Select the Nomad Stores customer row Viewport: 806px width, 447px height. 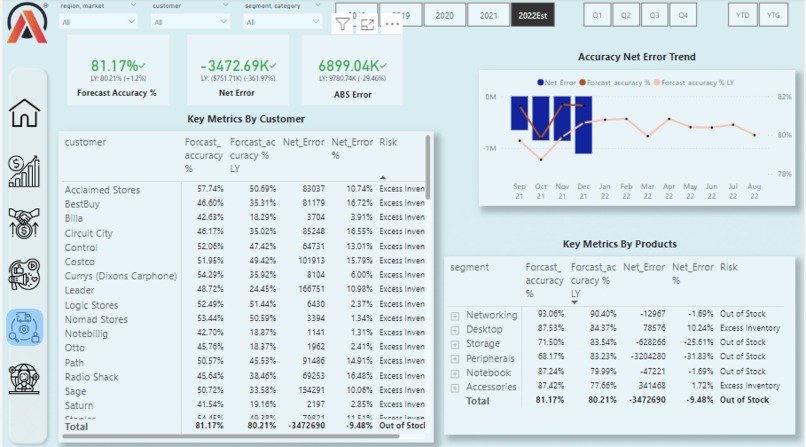click(244, 319)
